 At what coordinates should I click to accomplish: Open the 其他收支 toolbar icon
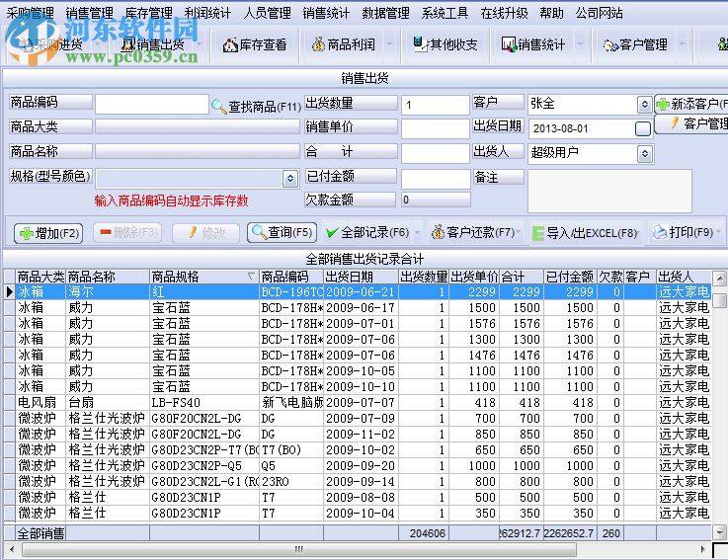click(x=445, y=44)
